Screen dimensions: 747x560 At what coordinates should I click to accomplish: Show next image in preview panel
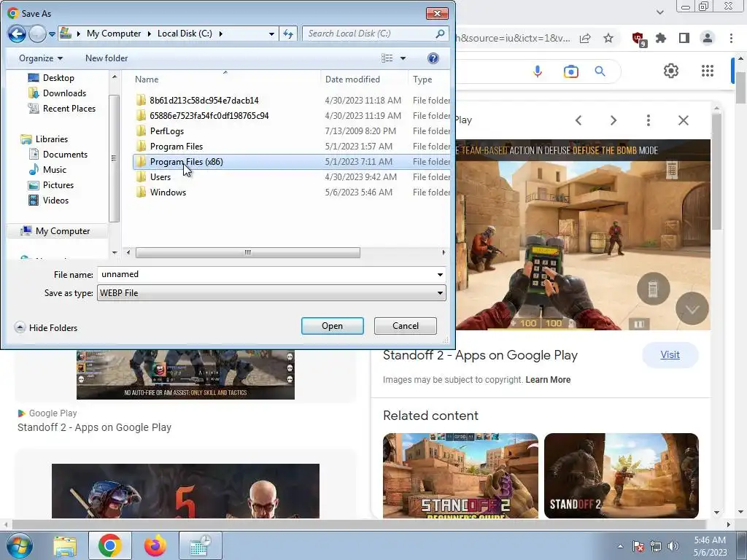(x=614, y=120)
